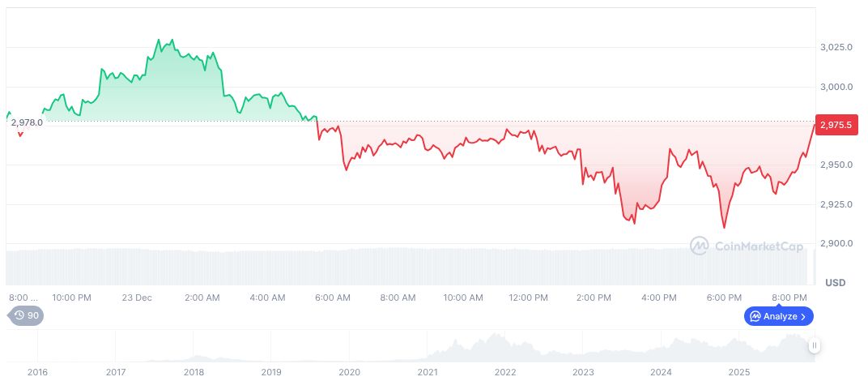868x381 pixels.
Task: Jump to 2018 on the overview timeline
Action: point(194,372)
